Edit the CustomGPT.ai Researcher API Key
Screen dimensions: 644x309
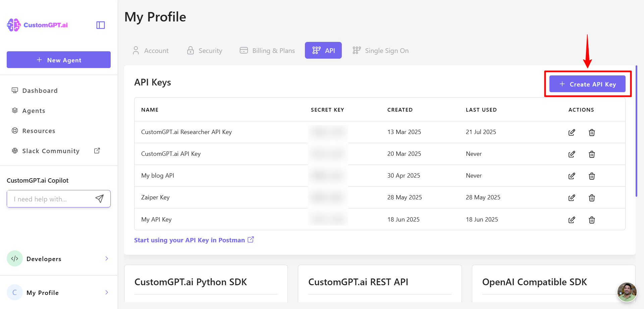point(572,132)
